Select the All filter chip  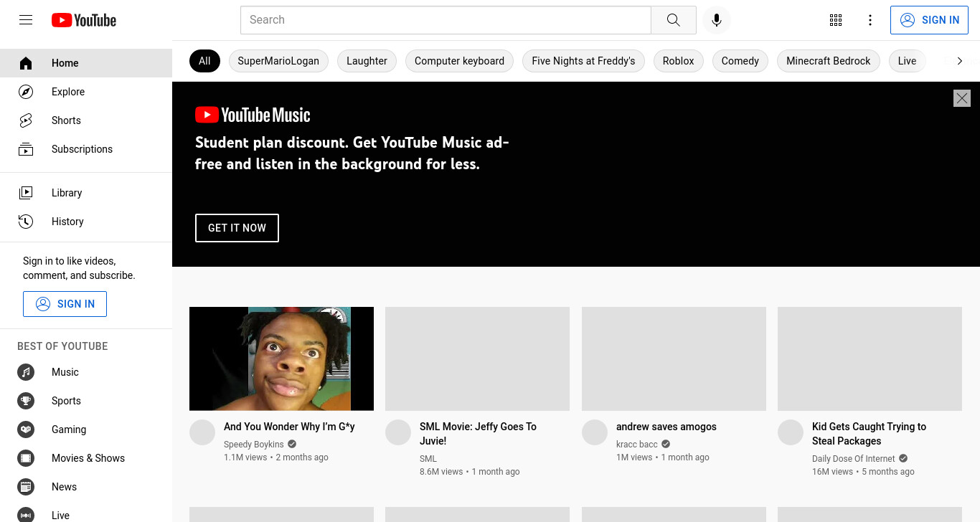coord(204,61)
